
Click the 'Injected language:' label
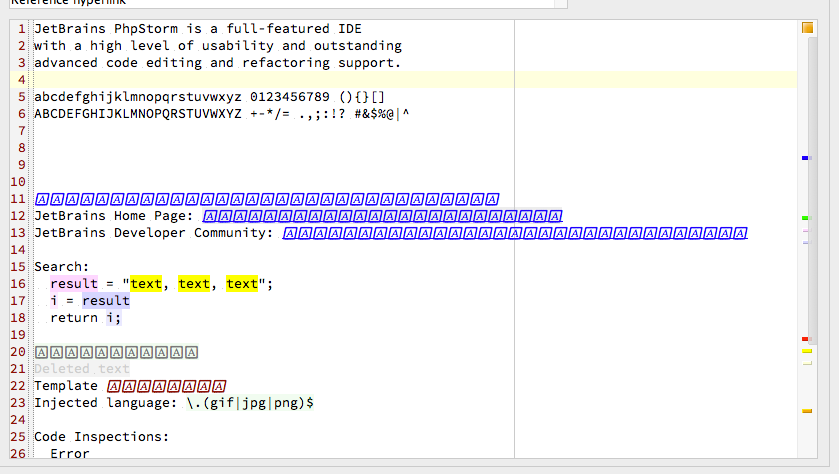tap(105, 403)
